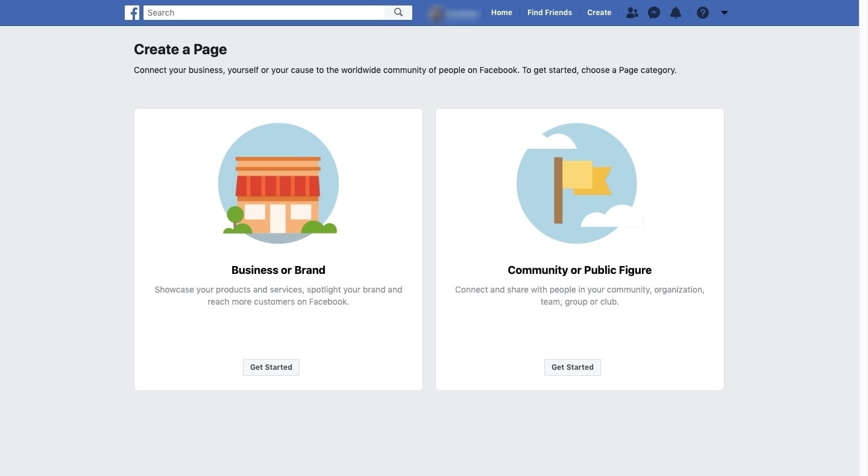Click the 'Connect and share with people' description
Screen dimensions: 868x476
[580, 296]
